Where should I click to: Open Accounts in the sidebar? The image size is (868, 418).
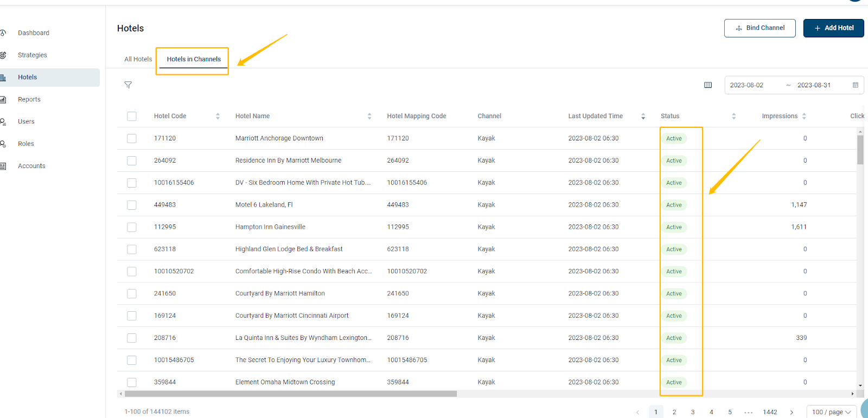tap(31, 166)
